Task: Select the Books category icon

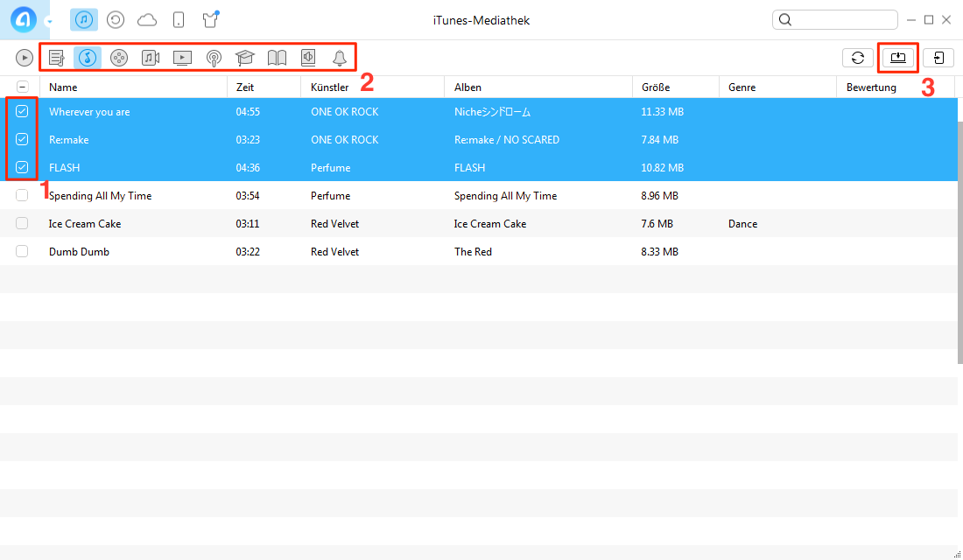Action: [277, 58]
